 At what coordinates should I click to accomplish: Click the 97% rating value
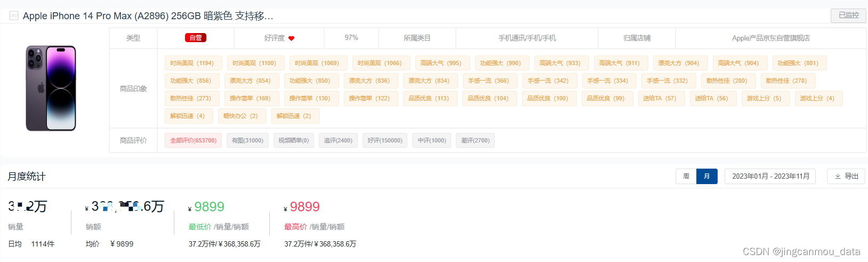(x=351, y=38)
